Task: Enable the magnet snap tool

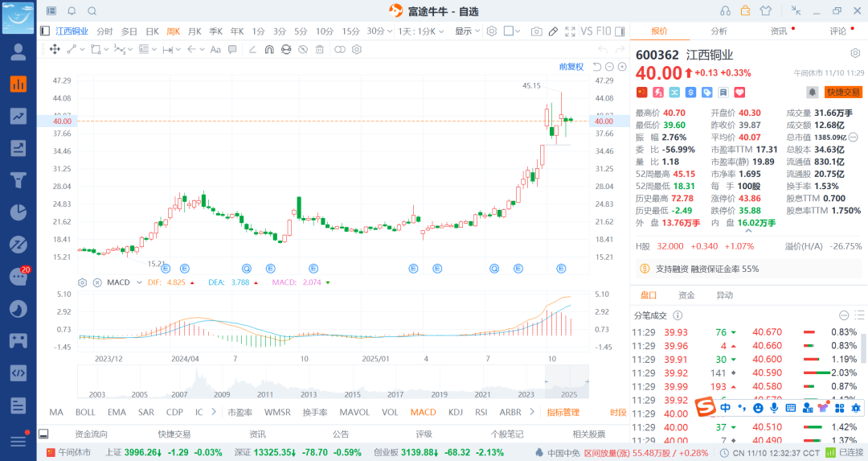Action: pos(269,49)
